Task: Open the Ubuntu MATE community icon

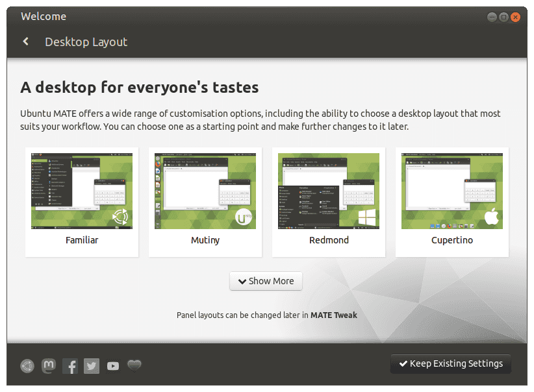Action: tap(27, 365)
